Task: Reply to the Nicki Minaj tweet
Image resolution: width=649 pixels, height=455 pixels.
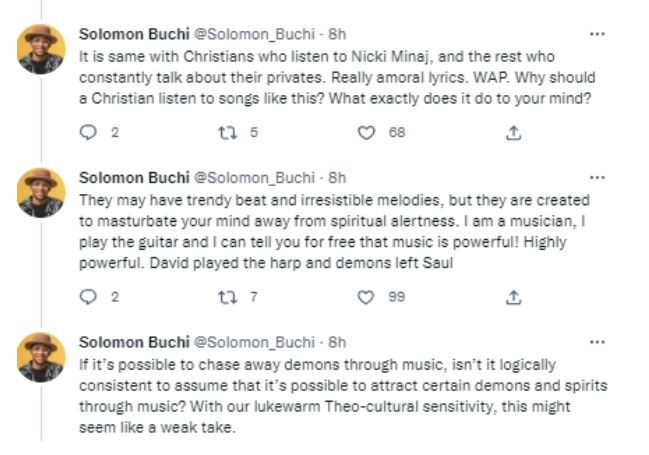Action: pos(87,132)
